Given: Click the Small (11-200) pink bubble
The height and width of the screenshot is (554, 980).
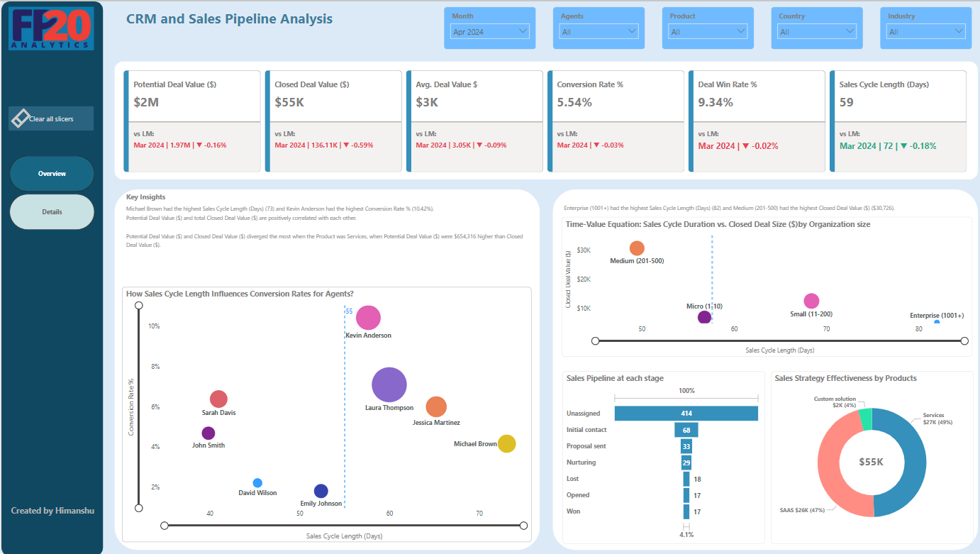Looking at the screenshot, I should (x=811, y=301).
